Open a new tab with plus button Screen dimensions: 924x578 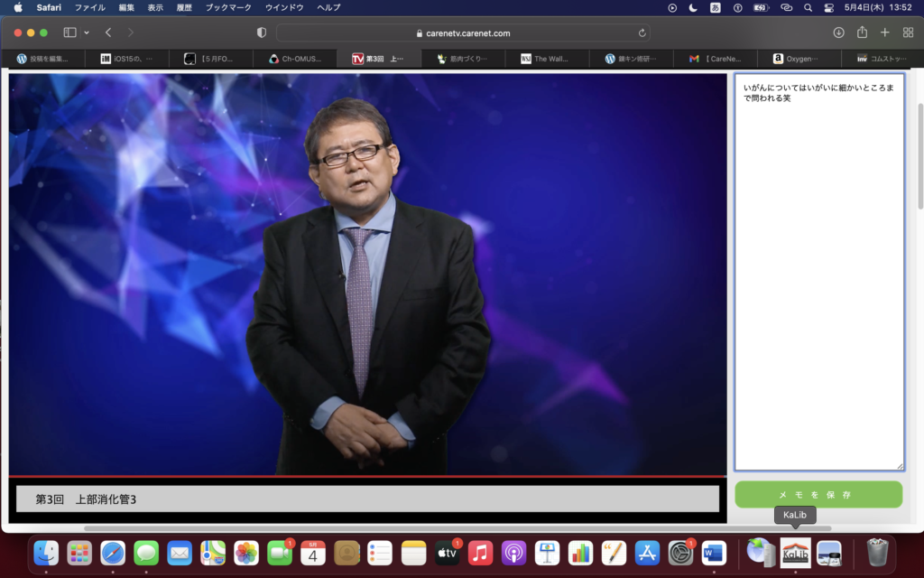(884, 33)
